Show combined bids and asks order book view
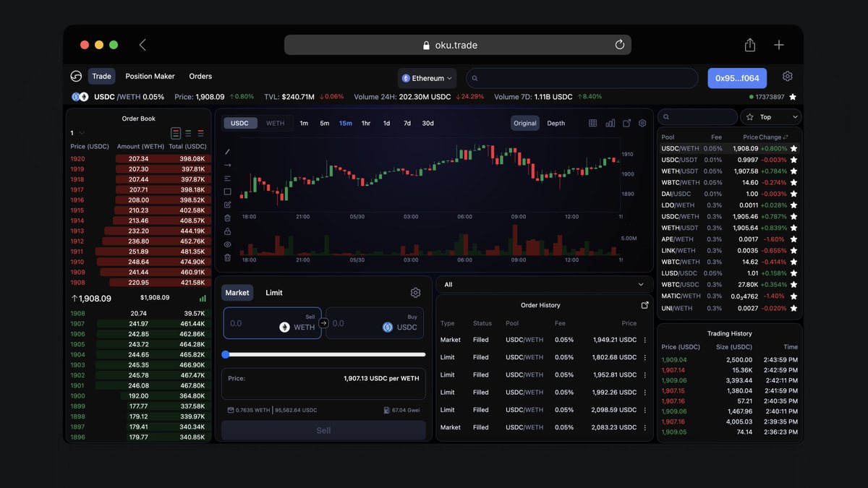The width and height of the screenshot is (868, 488). pyautogui.click(x=176, y=133)
